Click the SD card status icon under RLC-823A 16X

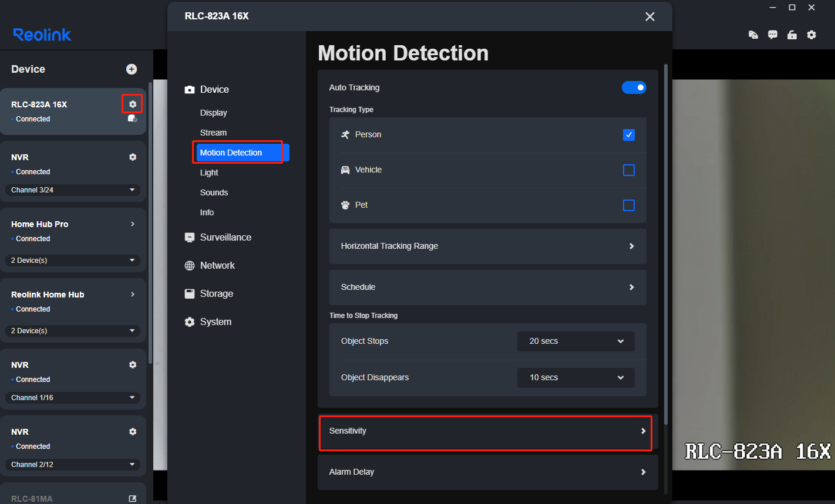pos(133,119)
